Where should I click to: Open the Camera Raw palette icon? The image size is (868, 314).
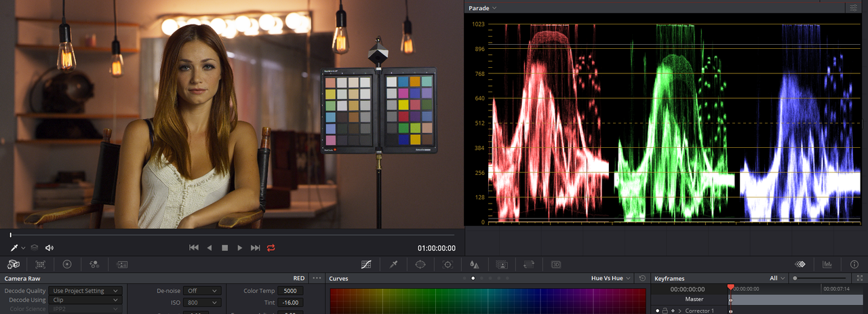tap(13, 264)
